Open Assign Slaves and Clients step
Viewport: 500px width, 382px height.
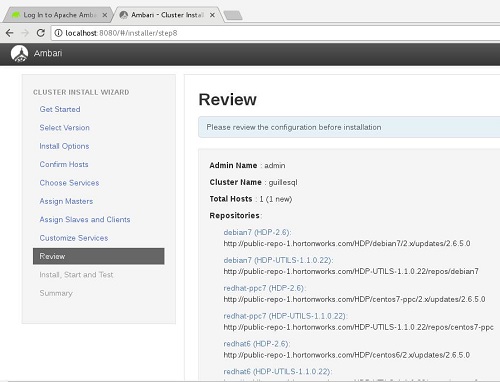pos(85,220)
